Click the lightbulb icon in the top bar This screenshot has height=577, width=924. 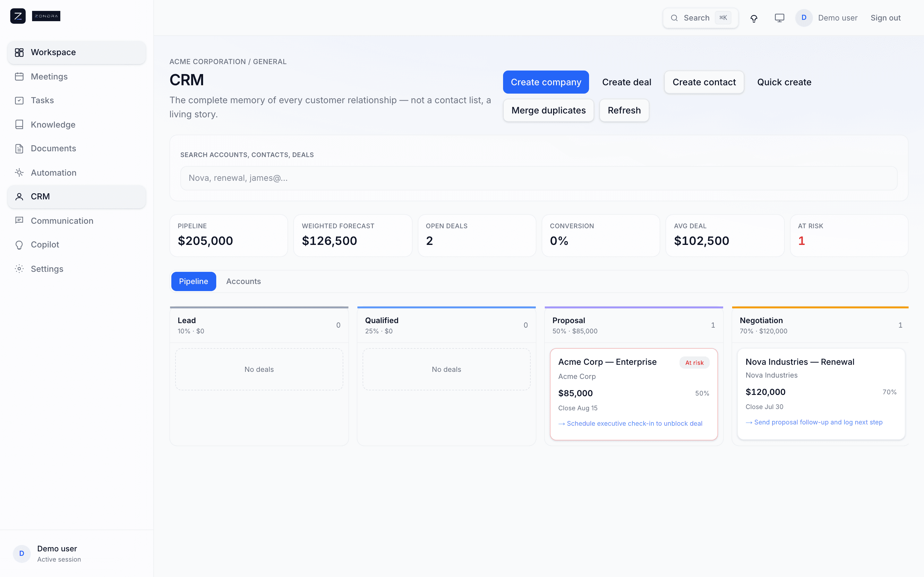754,18
